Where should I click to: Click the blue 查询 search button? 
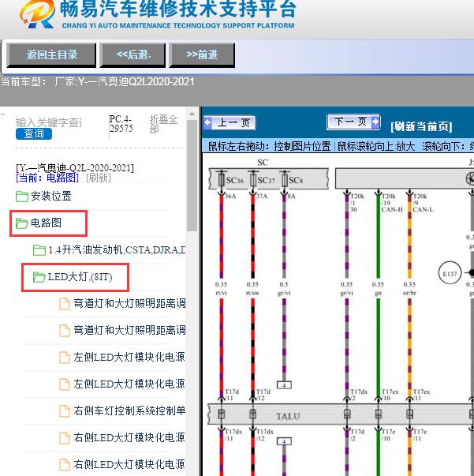coord(34,133)
